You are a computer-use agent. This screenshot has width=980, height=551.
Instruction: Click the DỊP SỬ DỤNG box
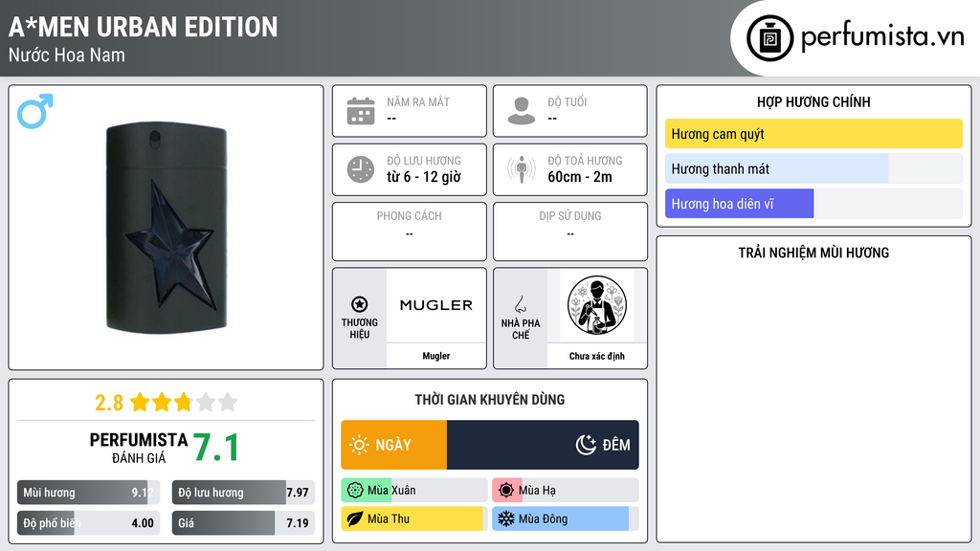tap(570, 231)
